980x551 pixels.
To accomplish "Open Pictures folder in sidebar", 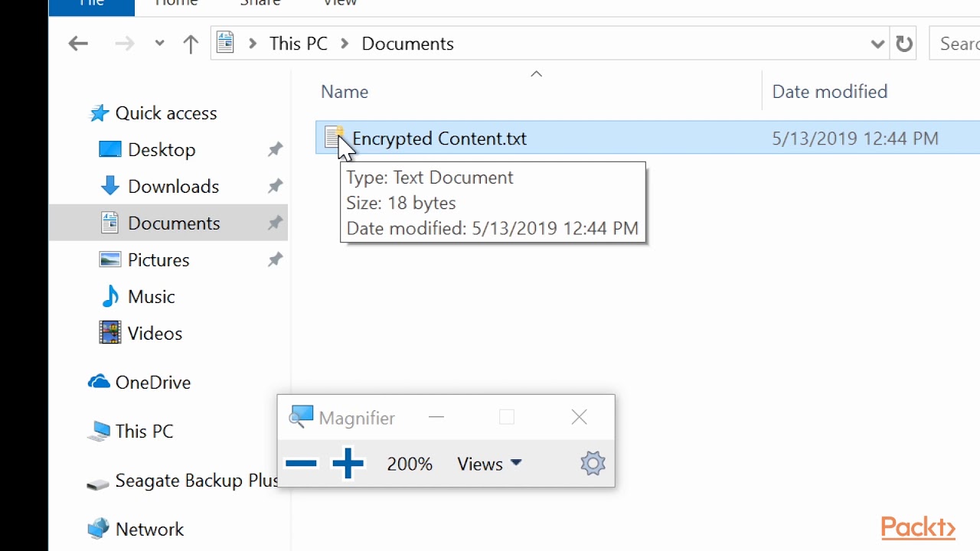I will coord(158,260).
